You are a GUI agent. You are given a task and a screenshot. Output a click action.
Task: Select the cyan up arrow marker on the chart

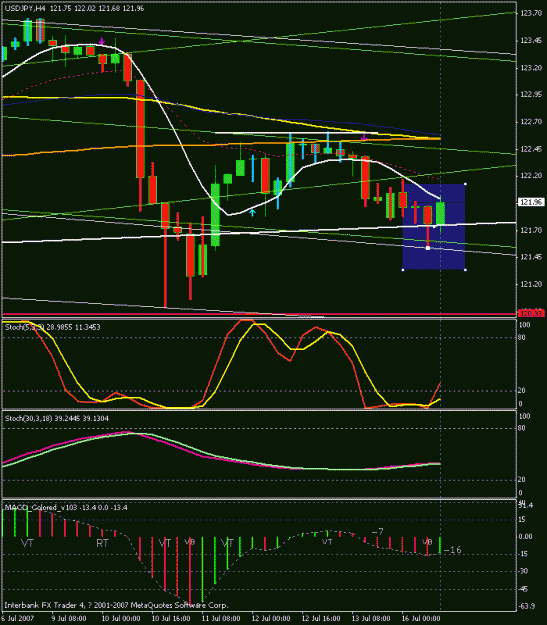click(252, 212)
